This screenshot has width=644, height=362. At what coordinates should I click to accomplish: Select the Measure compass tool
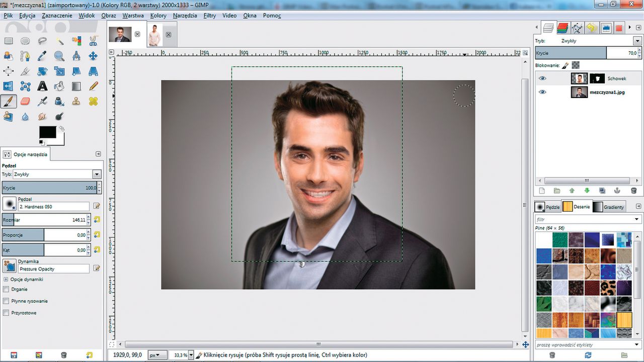click(76, 56)
